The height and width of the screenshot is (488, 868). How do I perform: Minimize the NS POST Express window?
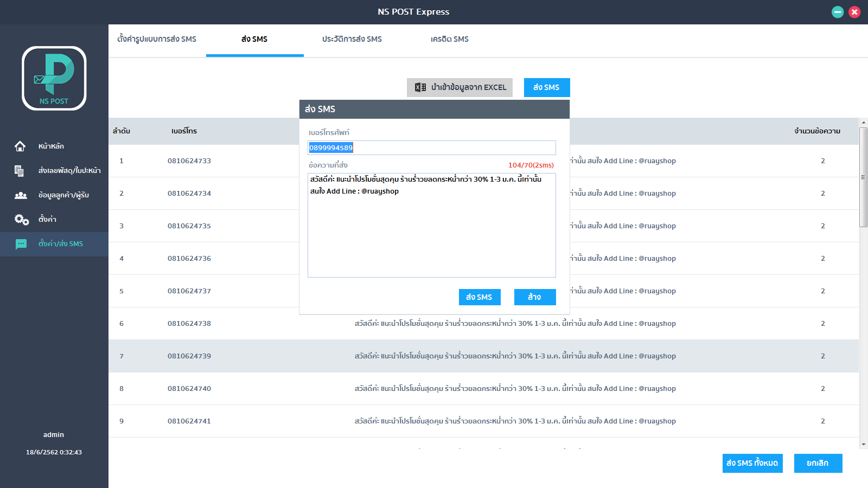tap(838, 12)
